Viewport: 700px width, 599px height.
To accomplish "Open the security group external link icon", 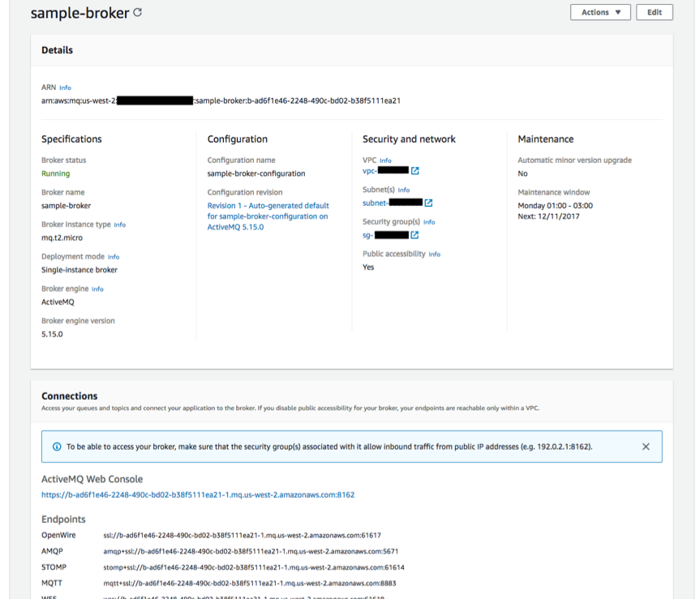I will (x=414, y=235).
